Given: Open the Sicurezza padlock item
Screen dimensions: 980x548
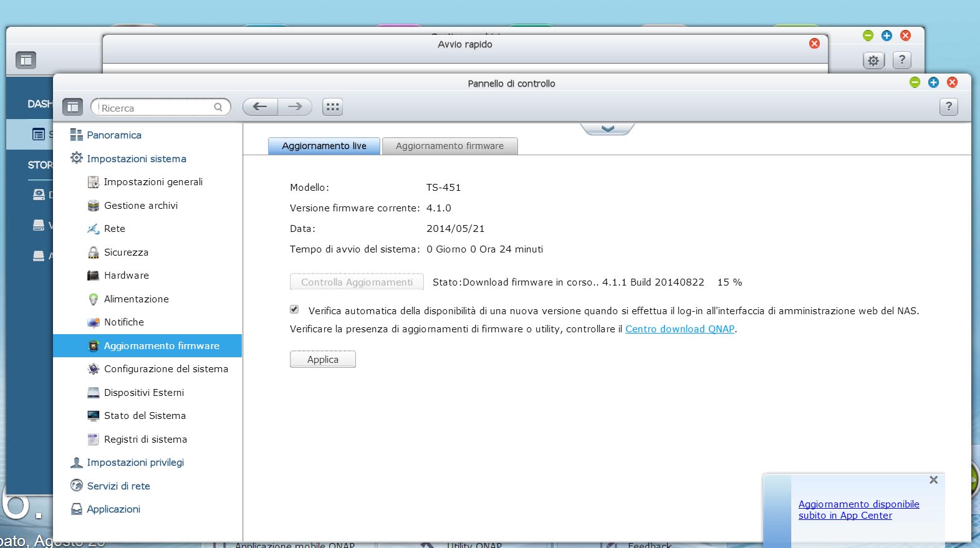Looking at the screenshot, I should [x=126, y=252].
